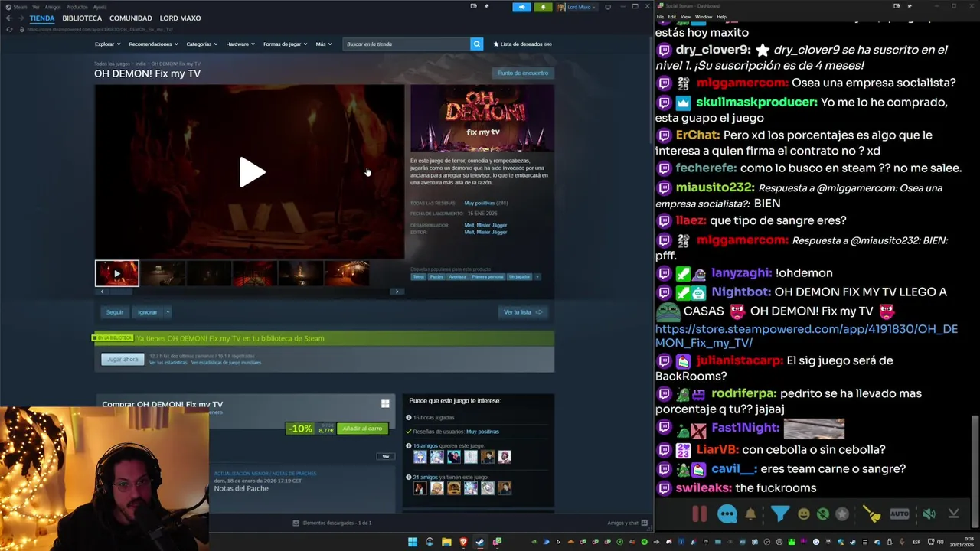This screenshot has width=980, height=551.
Task: Expand the Formas de jugar dropdown
Action: click(286, 44)
